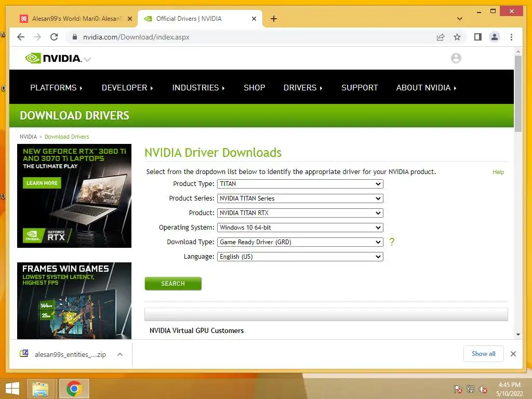This screenshot has width=532, height=399.
Task: Open the Language dropdown
Action: pyautogui.click(x=300, y=257)
